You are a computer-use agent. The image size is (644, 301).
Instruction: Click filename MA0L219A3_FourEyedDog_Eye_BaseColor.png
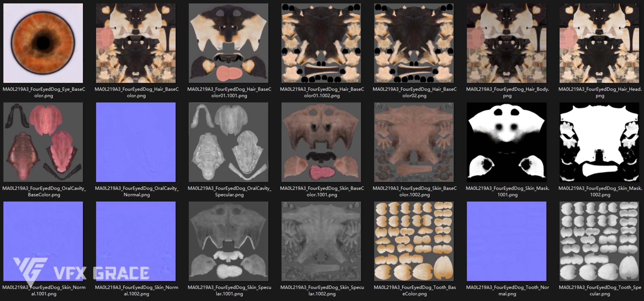(44, 92)
